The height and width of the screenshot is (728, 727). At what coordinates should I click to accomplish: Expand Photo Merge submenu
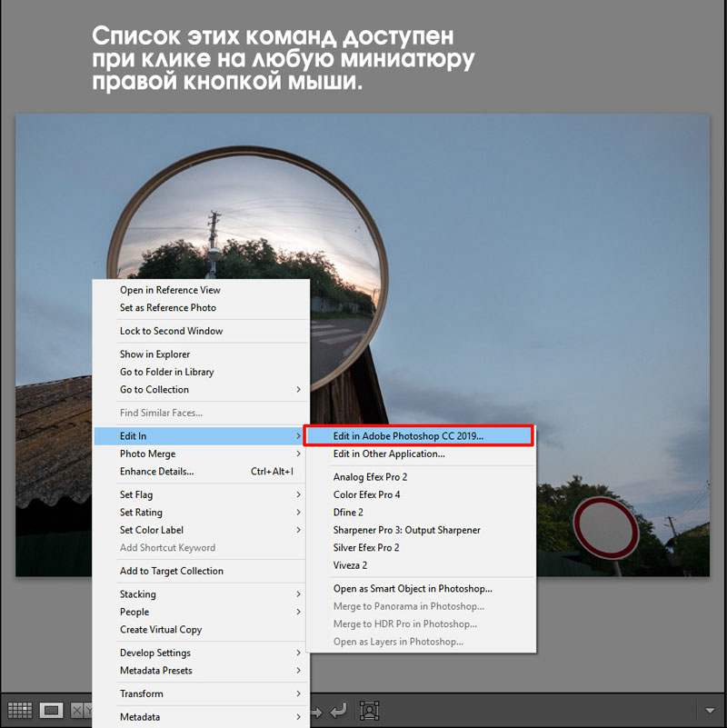pos(199,454)
